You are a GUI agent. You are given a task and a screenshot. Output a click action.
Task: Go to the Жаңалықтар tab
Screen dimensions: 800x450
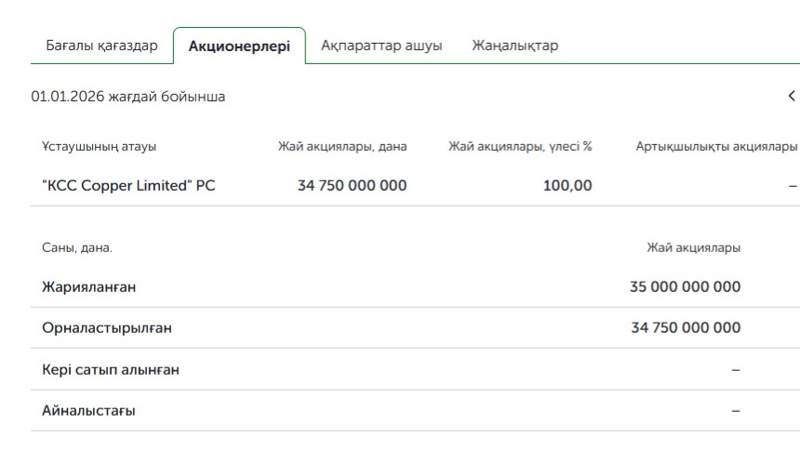click(515, 46)
